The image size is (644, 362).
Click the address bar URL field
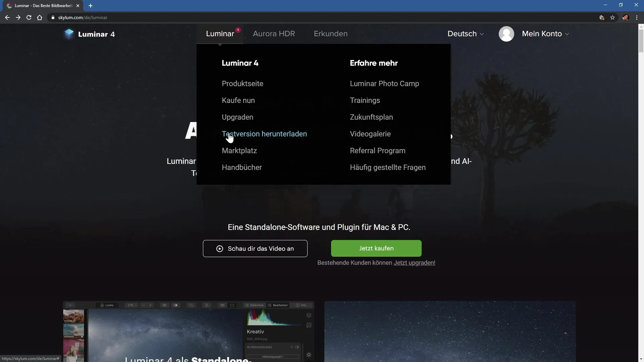322,17
